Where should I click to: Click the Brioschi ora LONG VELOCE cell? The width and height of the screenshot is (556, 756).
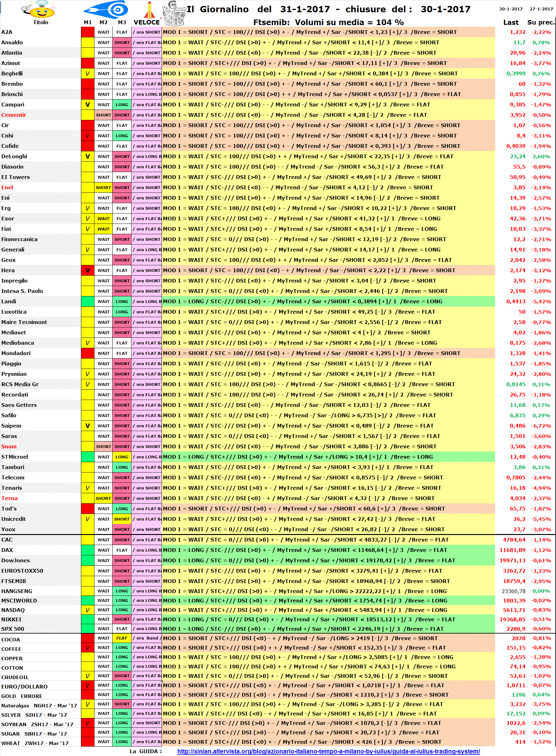147,94
